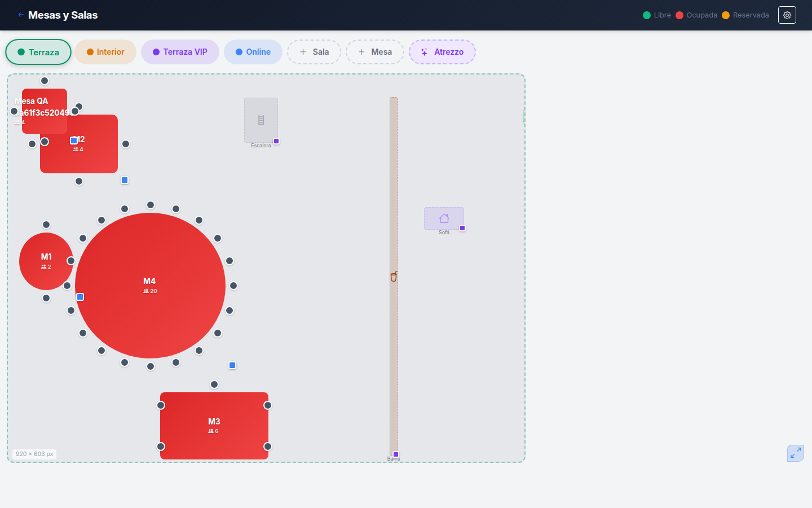Click the purple resize handle of the Sofá
The width and height of the screenshot is (812, 508).
(462, 228)
